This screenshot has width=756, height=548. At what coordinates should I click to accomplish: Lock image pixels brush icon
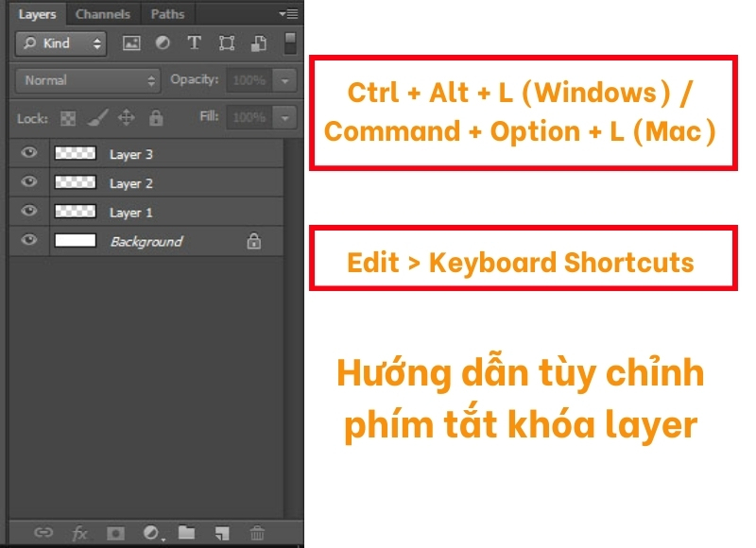coord(97,117)
